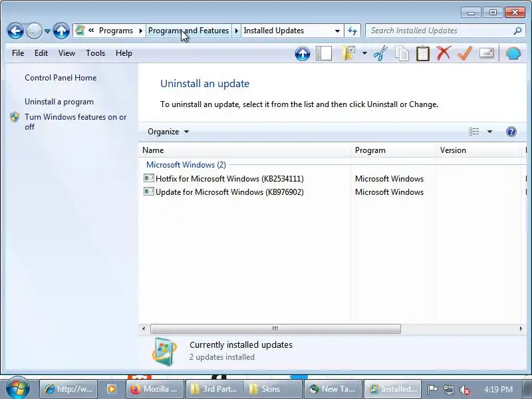Open Control Panel Home link

click(x=61, y=78)
